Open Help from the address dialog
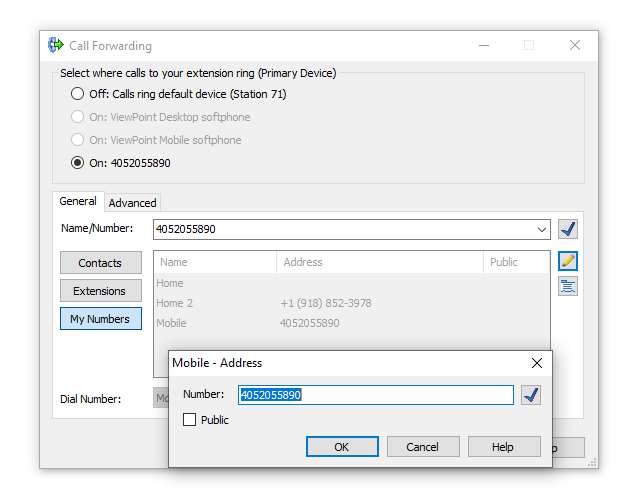This screenshot has width=620, height=503. click(504, 447)
